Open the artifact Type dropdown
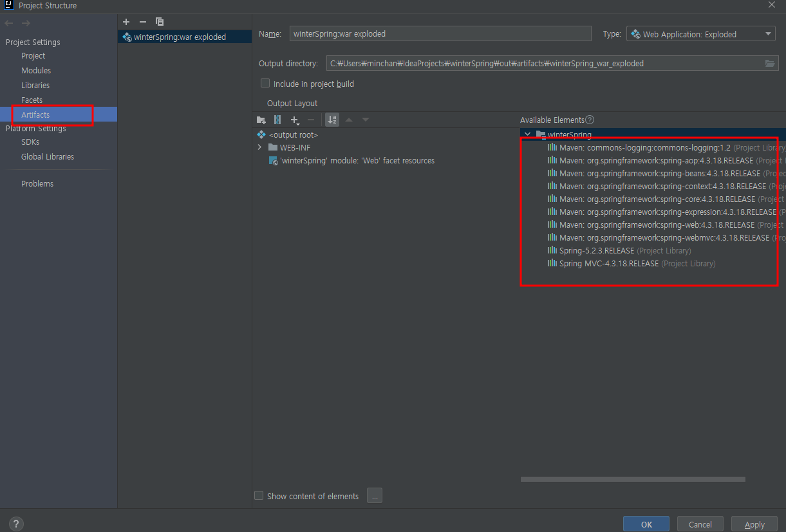Screen dimensions: 786x532 tap(701, 34)
